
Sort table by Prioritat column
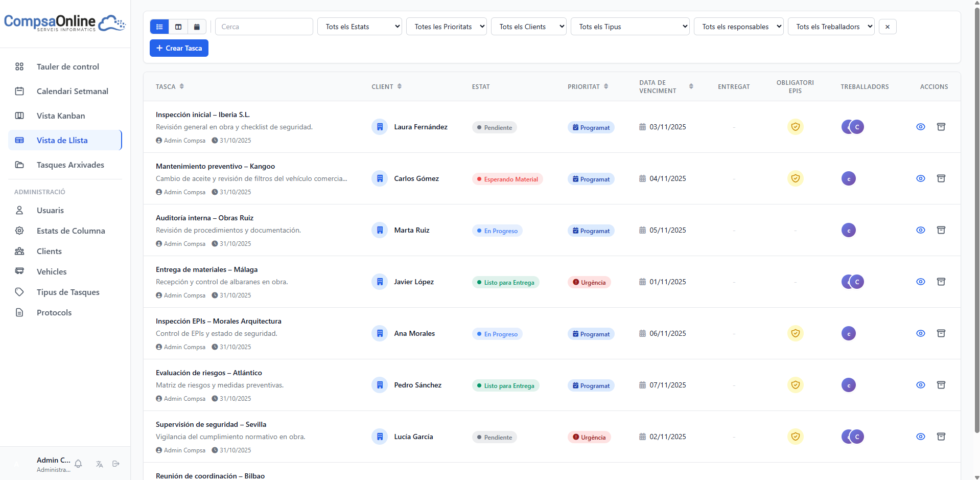click(x=588, y=86)
